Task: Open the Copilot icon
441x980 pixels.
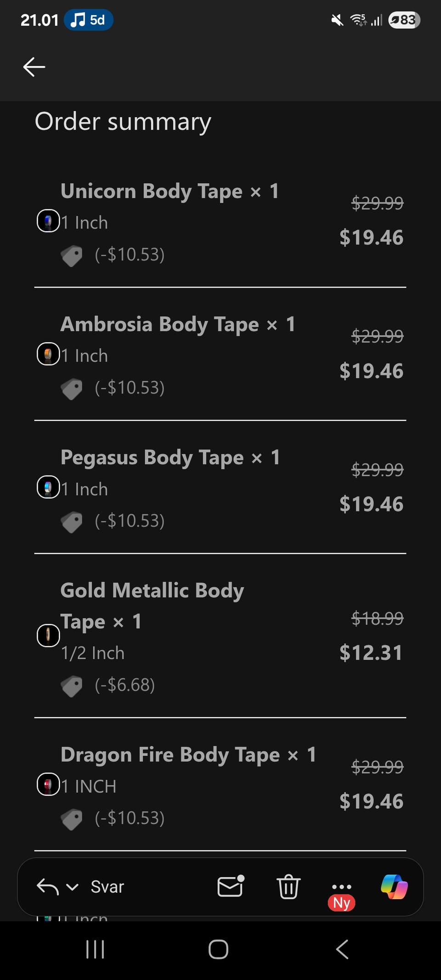Action: [x=394, y=886]
